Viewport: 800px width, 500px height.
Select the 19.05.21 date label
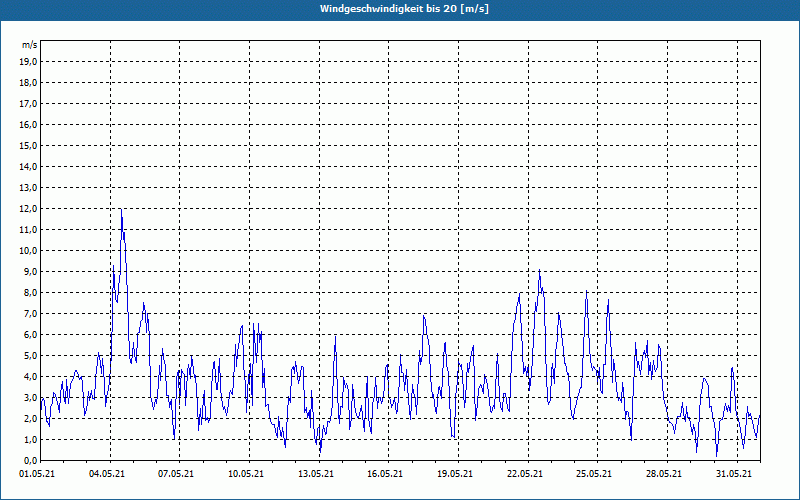pos(453,474)
